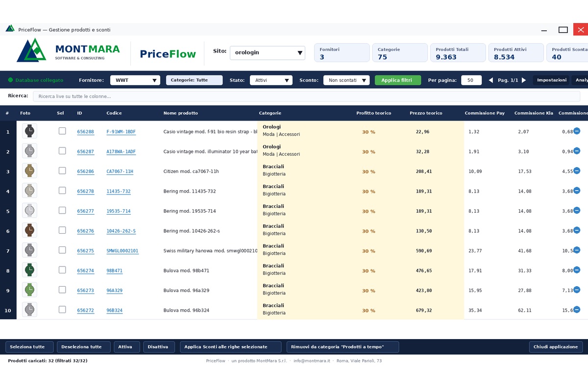Open product code link F-91WM-1BDF

121,132
